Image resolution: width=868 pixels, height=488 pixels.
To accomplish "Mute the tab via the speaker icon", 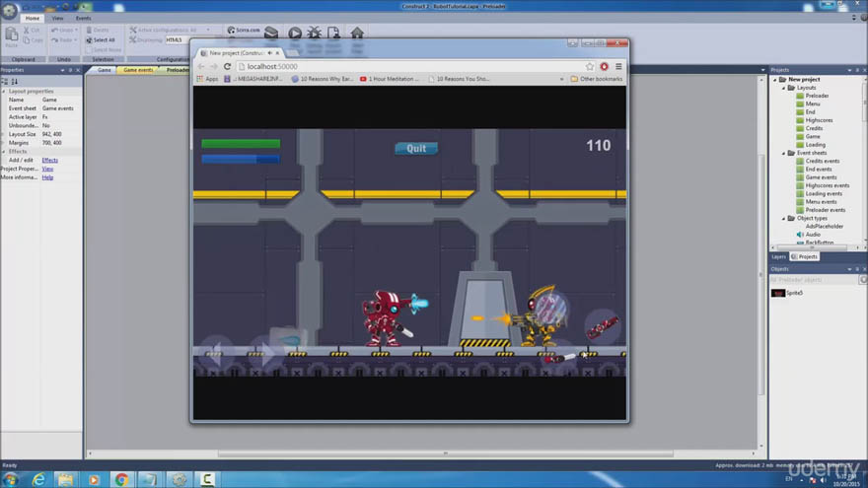I will click(269, 53).
